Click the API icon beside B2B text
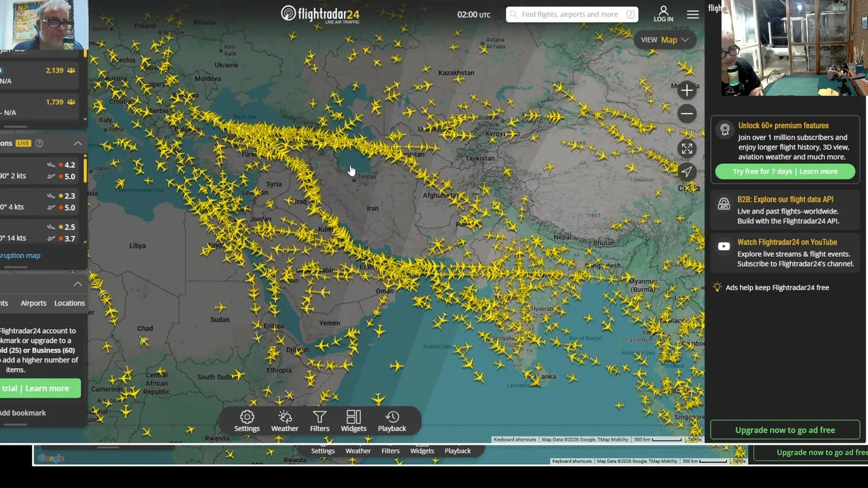This screenshot has width=868, height=488. pyautogui.click(x=724, y=203)
